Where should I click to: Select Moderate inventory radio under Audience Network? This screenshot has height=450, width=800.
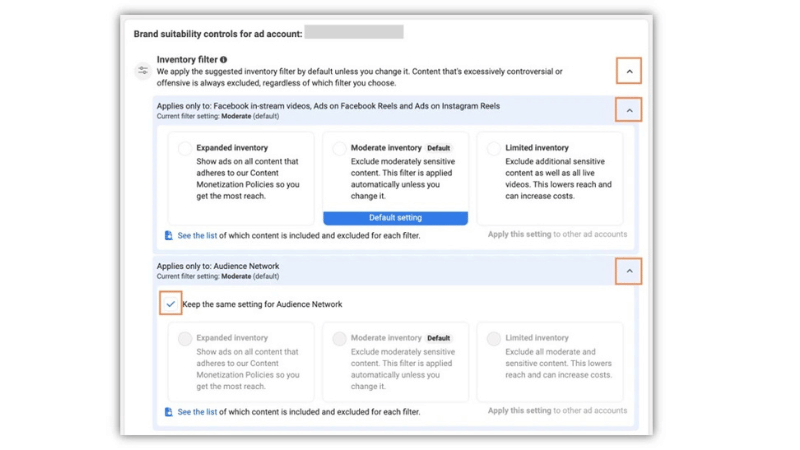[x=339, y=339]
